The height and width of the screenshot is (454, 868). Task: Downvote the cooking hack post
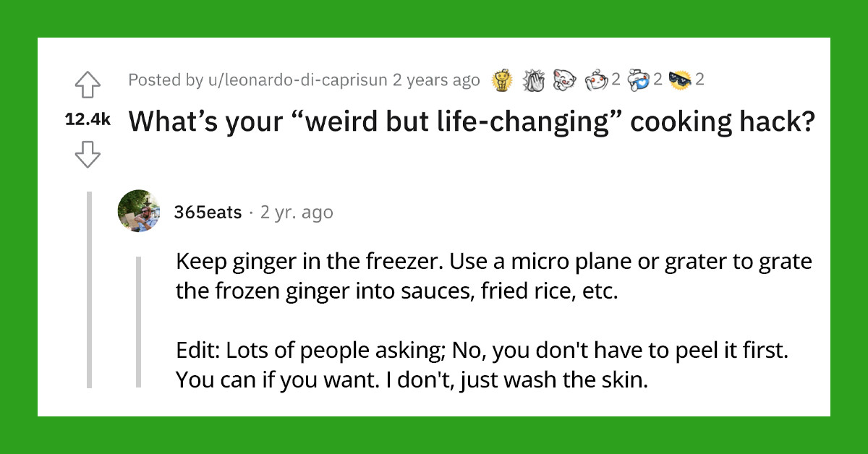(x=88, y=153)
